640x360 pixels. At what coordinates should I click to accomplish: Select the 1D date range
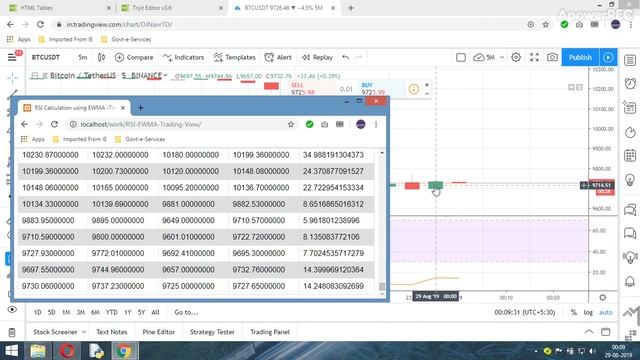[x=38, y=312]
